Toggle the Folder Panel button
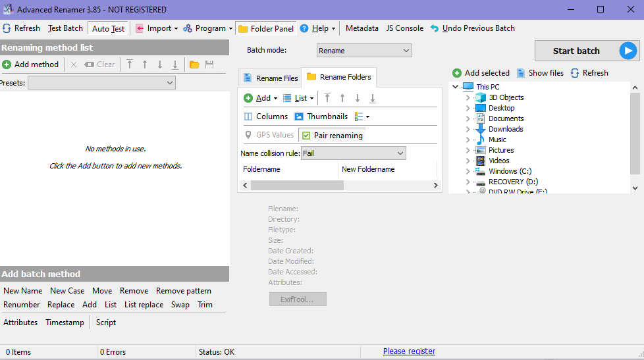The height and width of the screenshot is (360, 644). tap(266, 28)
